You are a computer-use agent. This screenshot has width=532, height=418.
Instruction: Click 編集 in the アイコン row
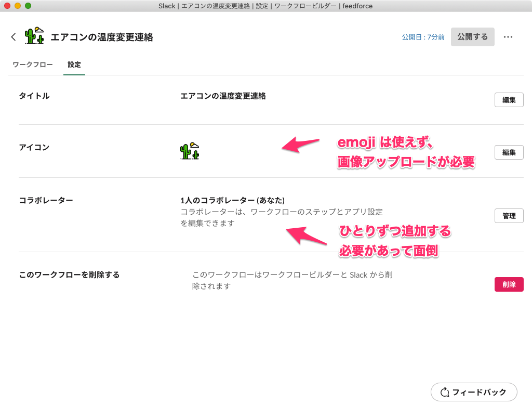click(x=509, y=152)
